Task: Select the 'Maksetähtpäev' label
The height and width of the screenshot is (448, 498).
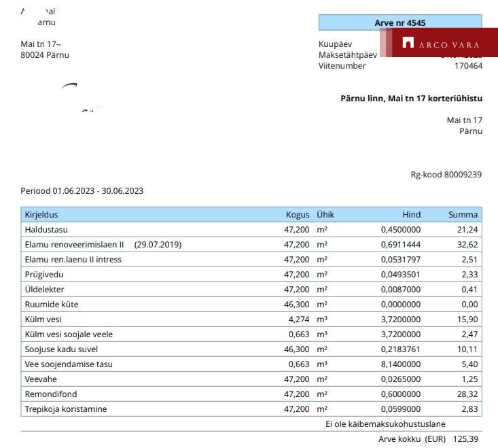Action: click(x=348, y=55)
